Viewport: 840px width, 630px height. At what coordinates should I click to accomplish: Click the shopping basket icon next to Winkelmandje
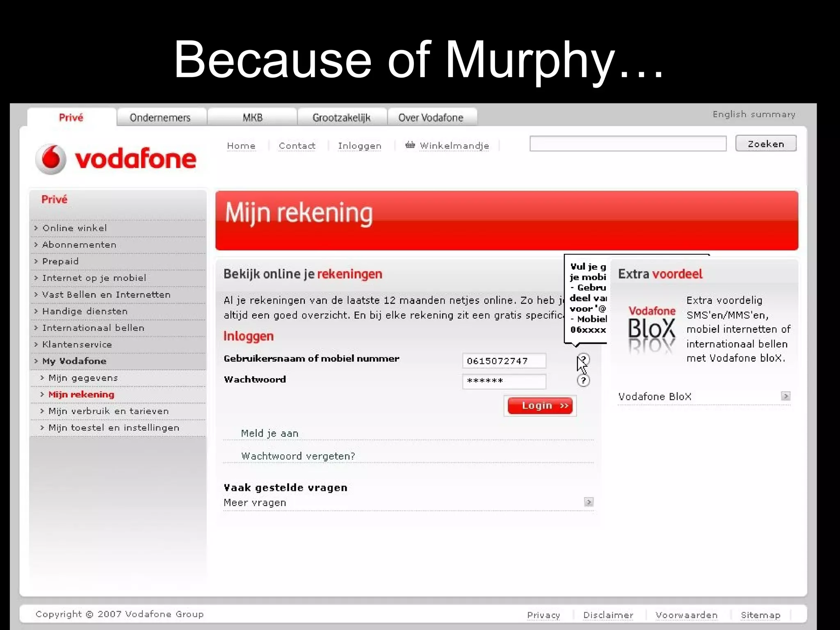coord(410,145)
